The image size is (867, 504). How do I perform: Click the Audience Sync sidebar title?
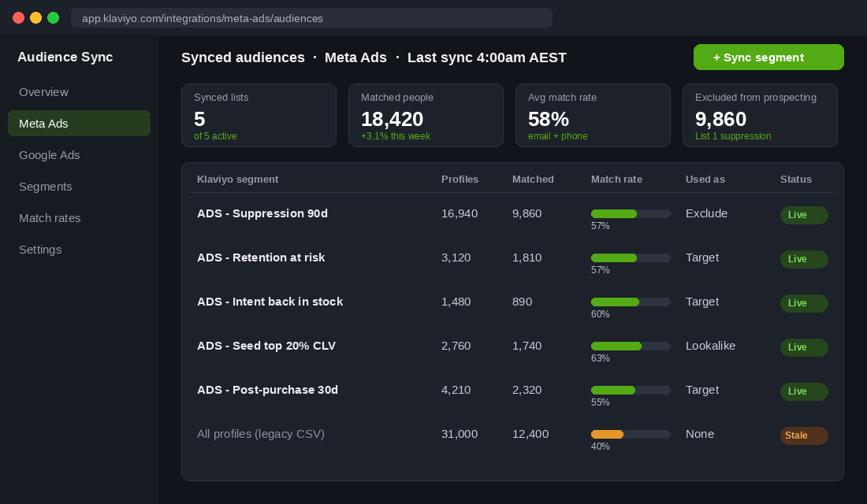pos(65,57)
